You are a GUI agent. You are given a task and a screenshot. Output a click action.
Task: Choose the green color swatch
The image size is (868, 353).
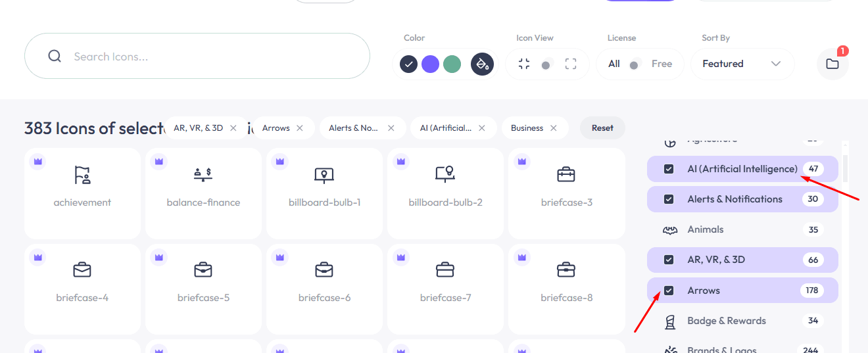(452, 64)
